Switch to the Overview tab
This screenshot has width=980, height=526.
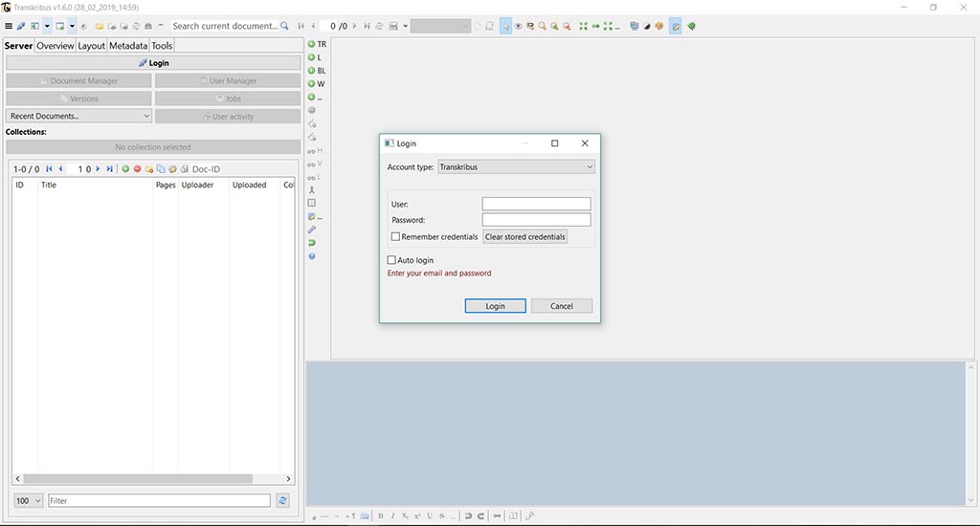pyautogui.click(x=55, y=46)
